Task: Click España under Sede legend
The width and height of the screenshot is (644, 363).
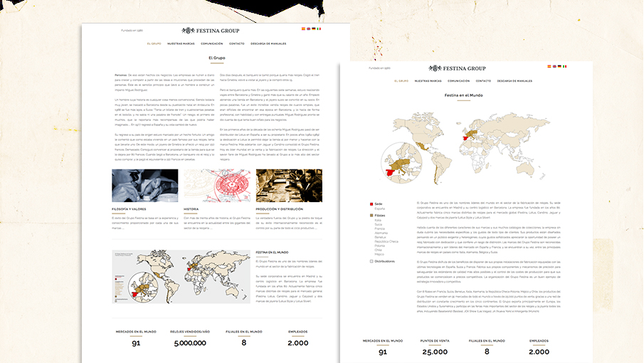Action: pos(379,209)
